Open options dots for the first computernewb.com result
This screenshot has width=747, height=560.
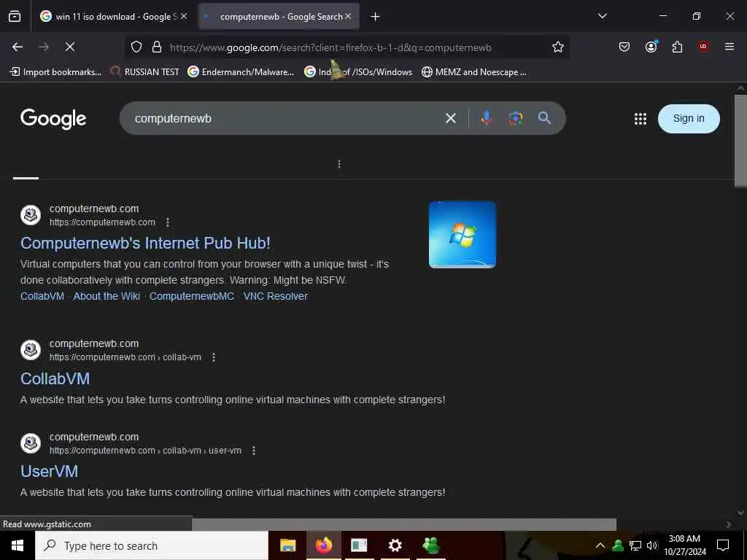pyautogui.click(x=168, y=222)
